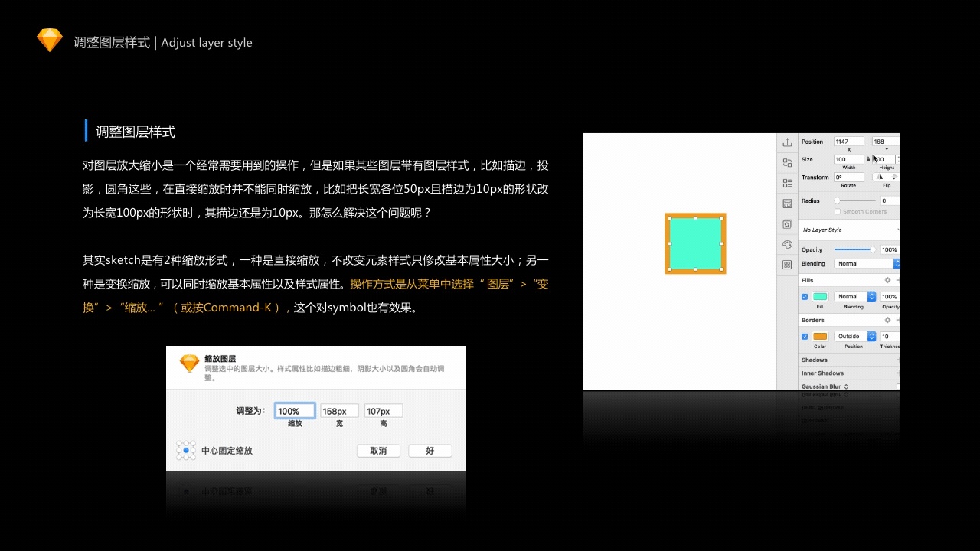Click the Width field showing 100
The image size is (980, 551).
coord(848,159)
